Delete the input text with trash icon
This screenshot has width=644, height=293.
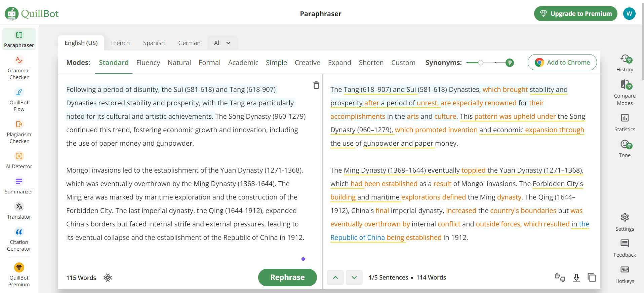[316, 85]
